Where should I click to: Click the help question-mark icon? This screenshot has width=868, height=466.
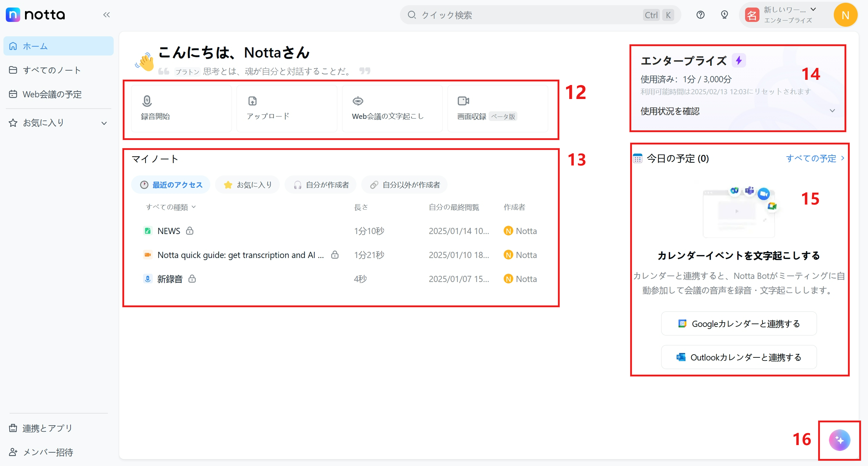pyautogui.click(x=701, y=15)
